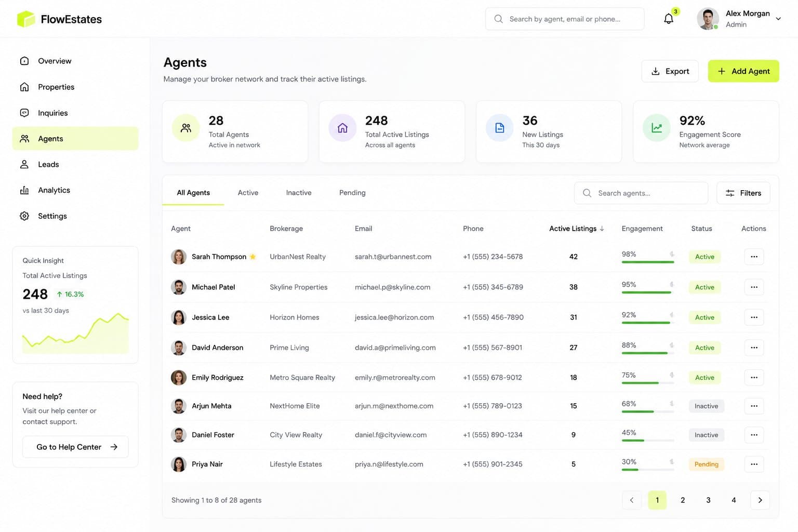Open actions menu for Arjun Mehta
The width and height of the screenshot is (798, 532).
754,406
